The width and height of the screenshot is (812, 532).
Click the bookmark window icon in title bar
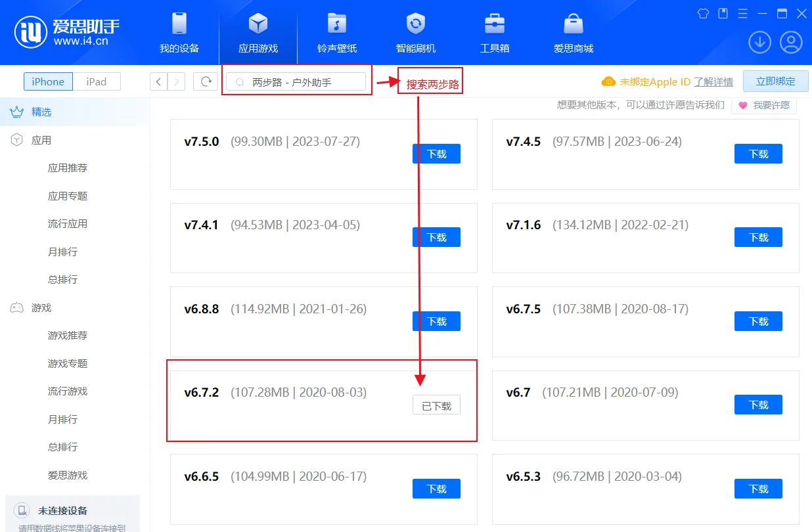(x=723, y=13)
